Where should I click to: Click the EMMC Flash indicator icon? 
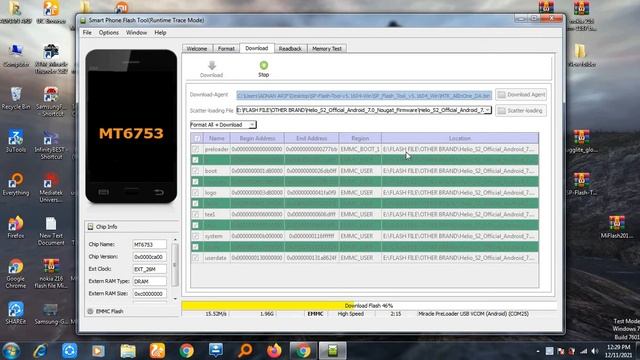(x=90, y=311)
